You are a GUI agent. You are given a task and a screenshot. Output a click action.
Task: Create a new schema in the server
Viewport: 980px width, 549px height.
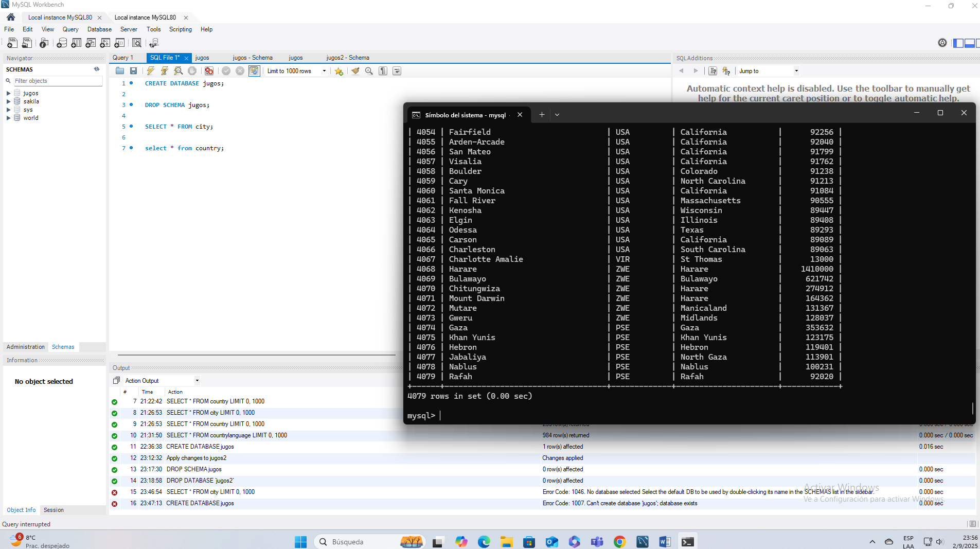pyautogui.click(x=62, y=43)
